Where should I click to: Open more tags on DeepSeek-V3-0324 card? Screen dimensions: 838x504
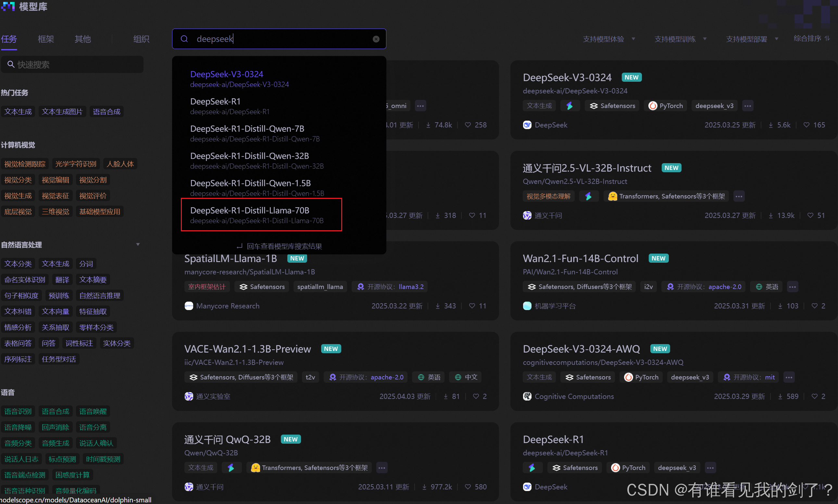point(747,106)
